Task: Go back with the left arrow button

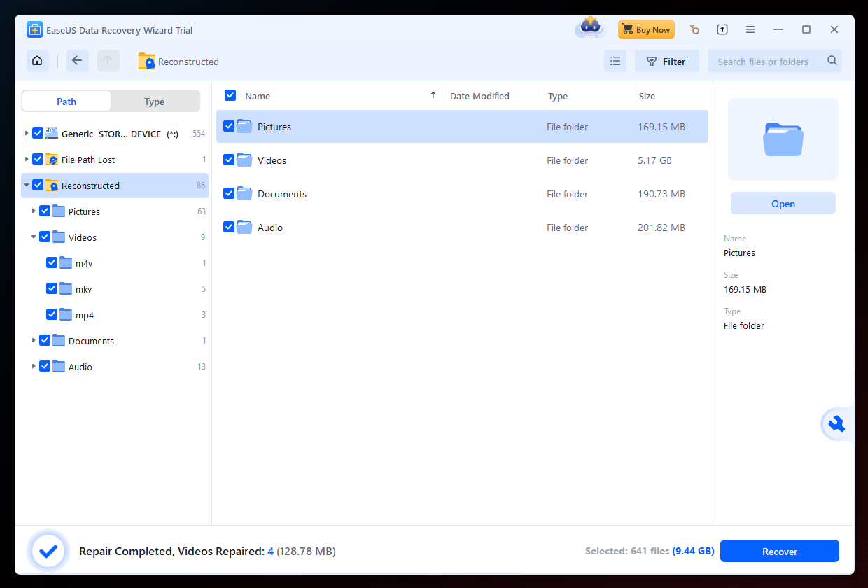Action: 78,61
